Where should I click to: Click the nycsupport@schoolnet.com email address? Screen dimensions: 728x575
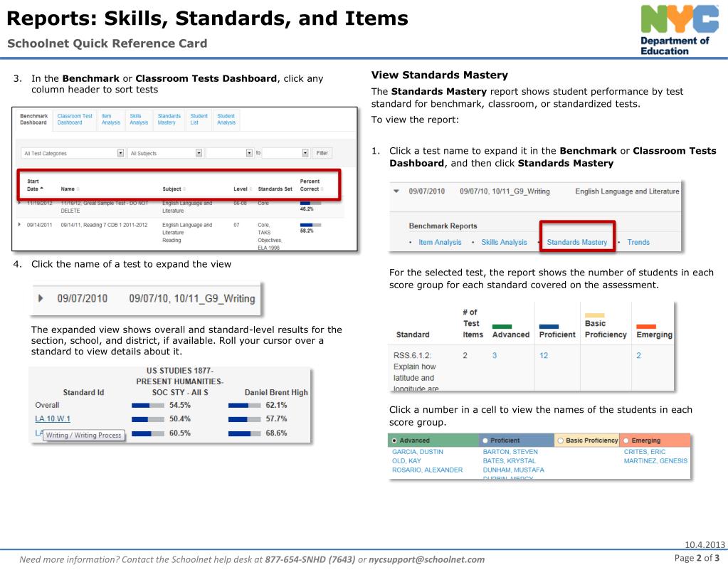[426, 559]
